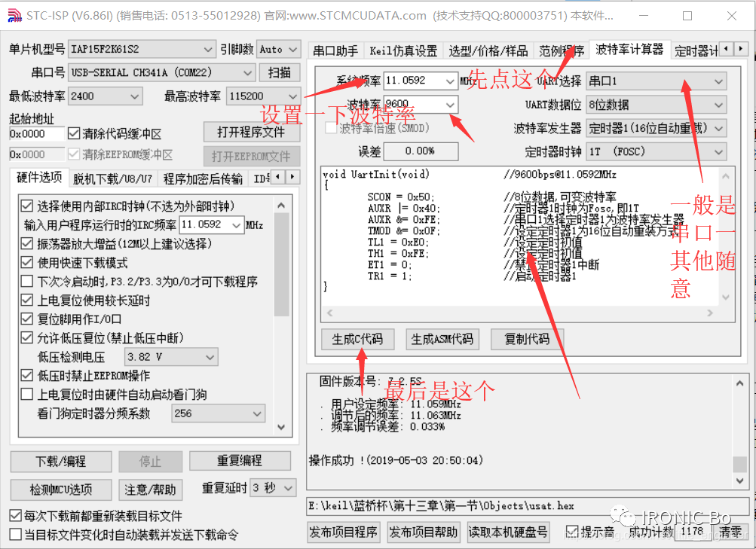Toggle 复位脚用作I/O口 checkbox
The image size is (756, 549).
coord(27,319)
